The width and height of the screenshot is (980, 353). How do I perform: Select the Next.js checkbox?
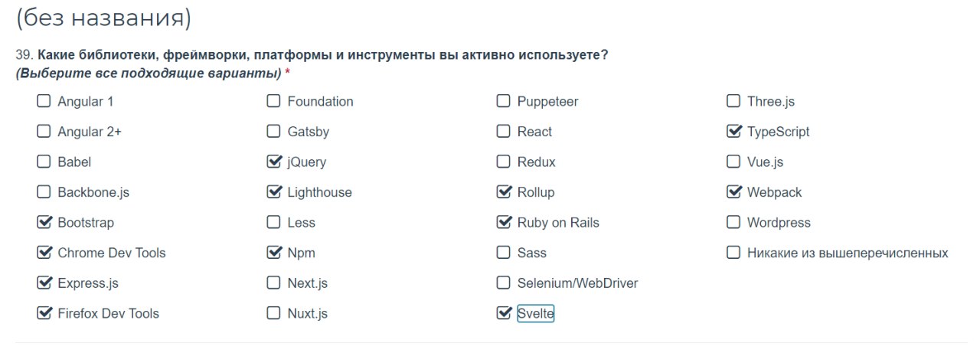pyautogui.click(x=273, y=283)
